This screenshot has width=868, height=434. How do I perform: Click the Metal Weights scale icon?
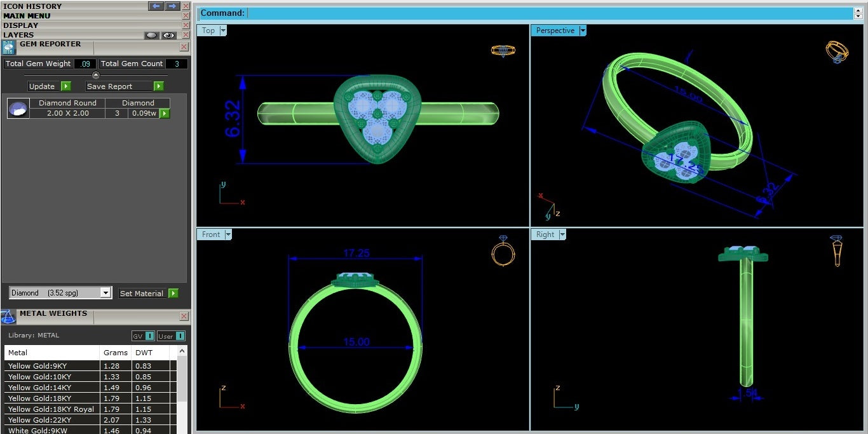pos(8,316)
